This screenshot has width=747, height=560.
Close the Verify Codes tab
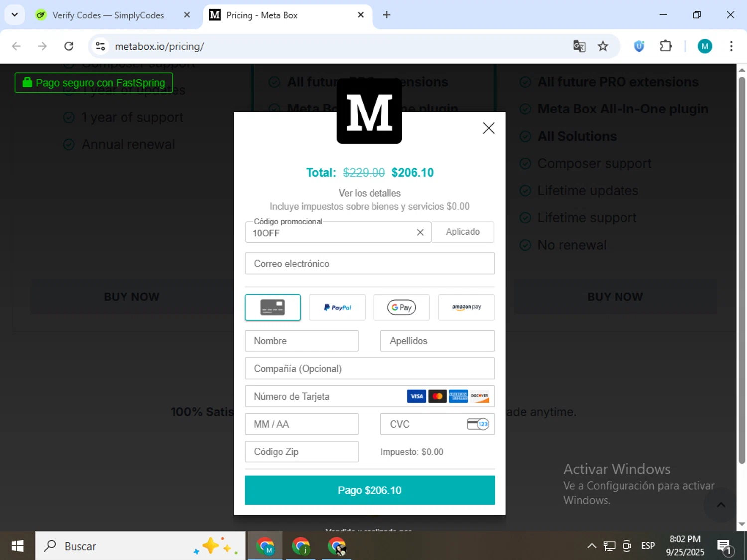187,15
